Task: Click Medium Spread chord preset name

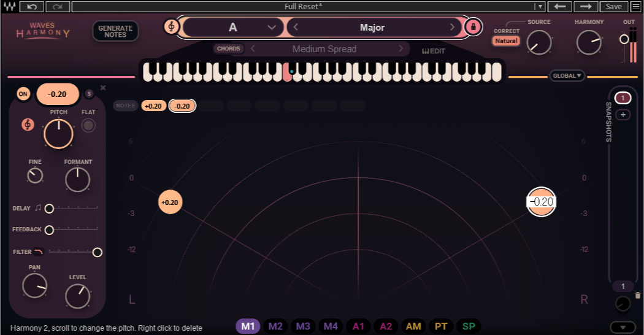Action: 324,49
